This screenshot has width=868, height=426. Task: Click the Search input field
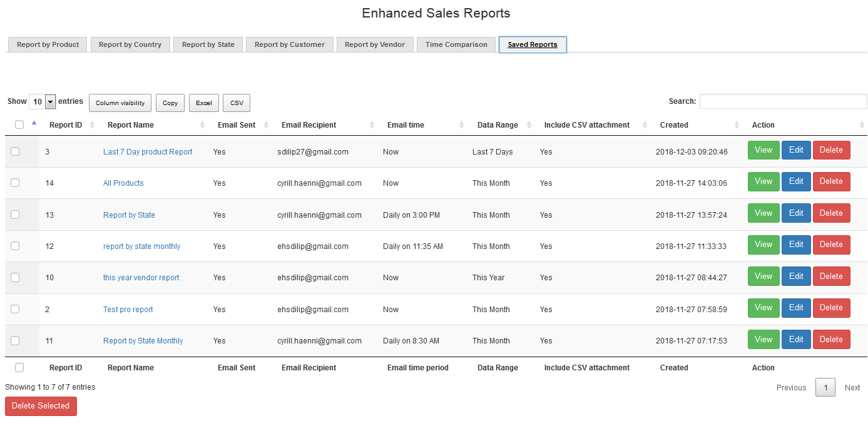coord(783,101)
